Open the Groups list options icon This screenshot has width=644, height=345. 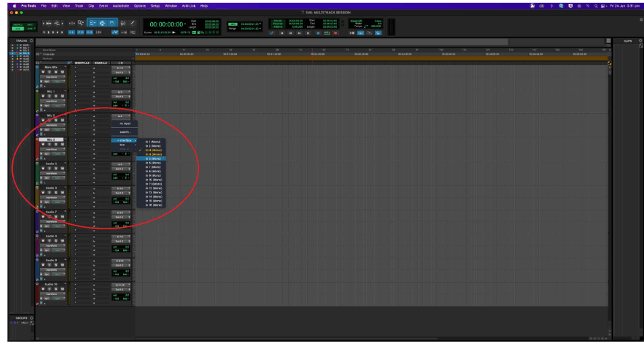point(31,318)
